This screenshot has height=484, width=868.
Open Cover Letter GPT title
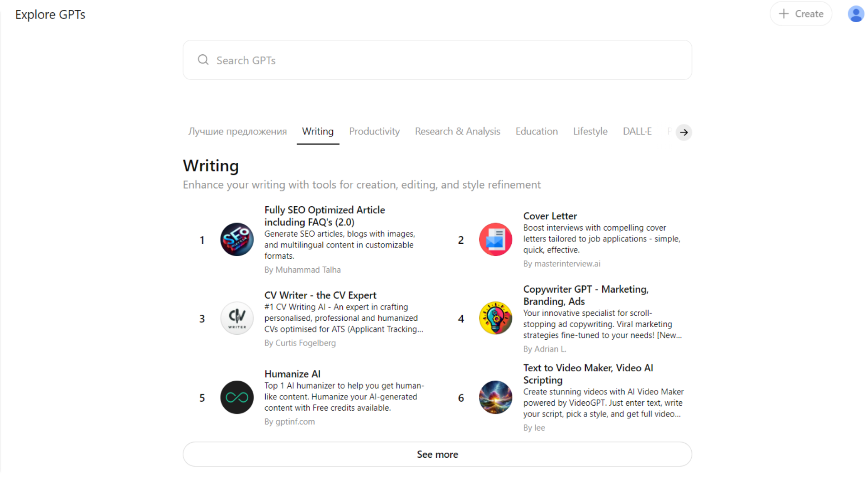550,216
